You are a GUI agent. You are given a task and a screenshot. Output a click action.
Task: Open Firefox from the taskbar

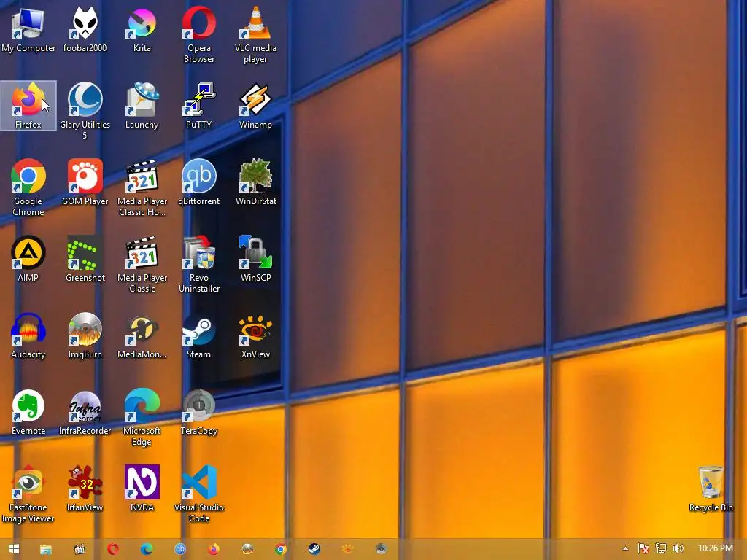point(214,549)
